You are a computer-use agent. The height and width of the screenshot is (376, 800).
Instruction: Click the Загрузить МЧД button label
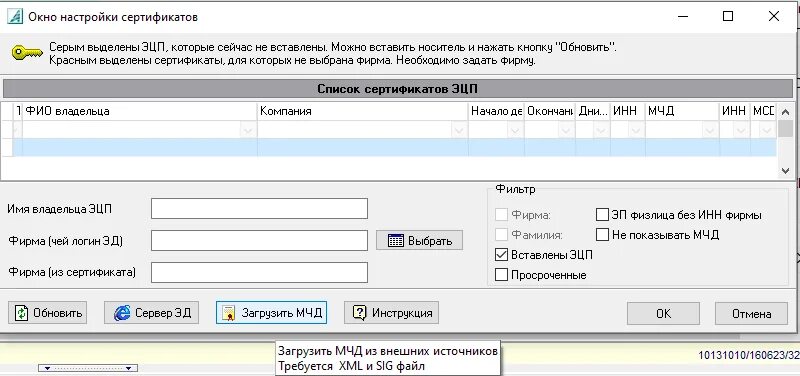pos(282,313)
